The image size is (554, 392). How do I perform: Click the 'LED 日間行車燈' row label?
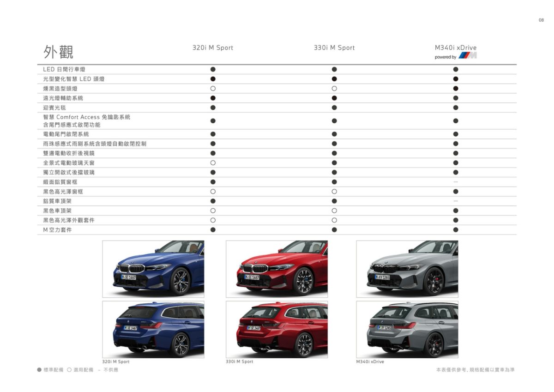tap(64, 69)
